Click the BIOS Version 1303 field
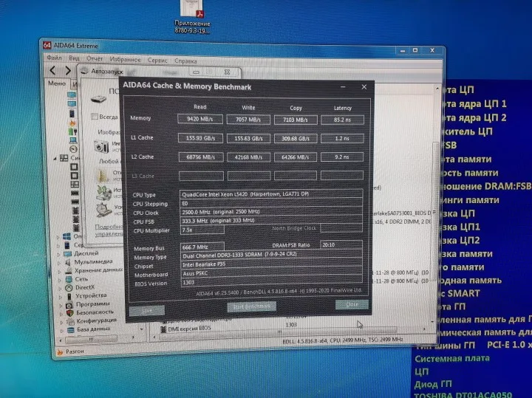The height and width of the screenshot is (398, 532). pos(272,282)
